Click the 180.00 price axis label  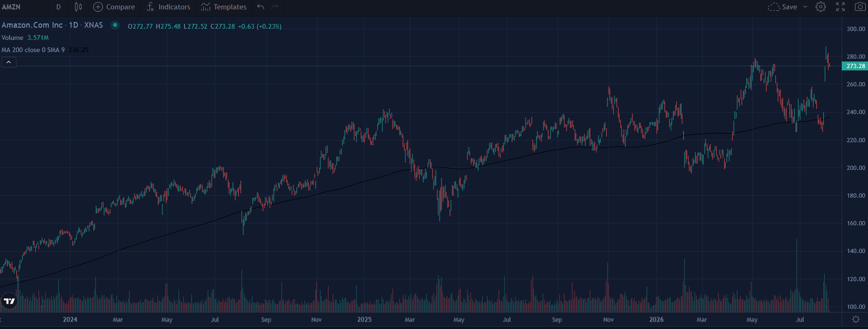pos(856,196)
